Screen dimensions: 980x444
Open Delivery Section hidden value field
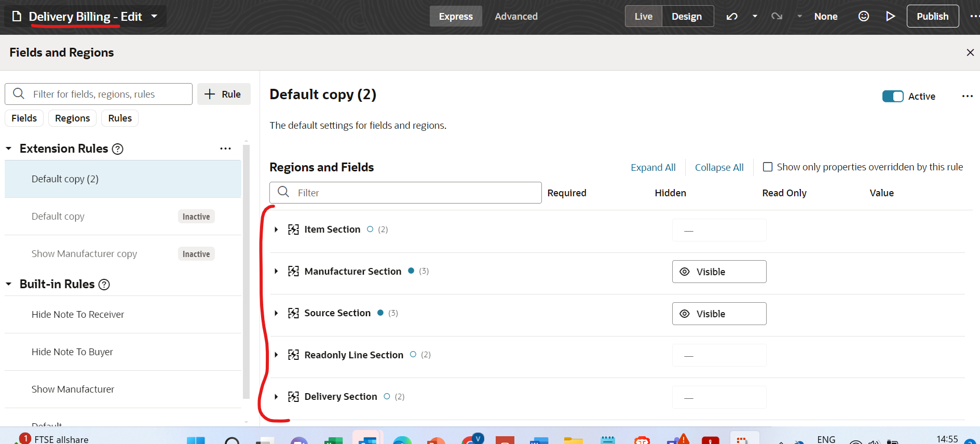[x=719, y=397]
